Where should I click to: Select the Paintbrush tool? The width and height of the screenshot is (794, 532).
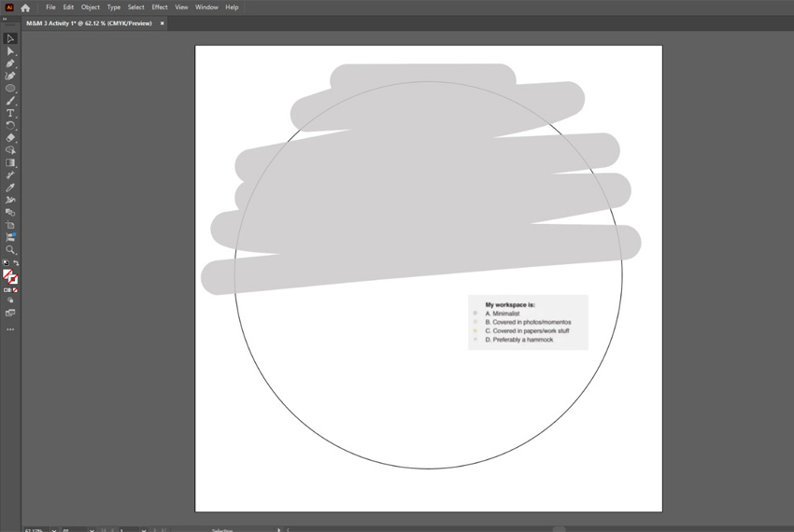coord(10,101)
